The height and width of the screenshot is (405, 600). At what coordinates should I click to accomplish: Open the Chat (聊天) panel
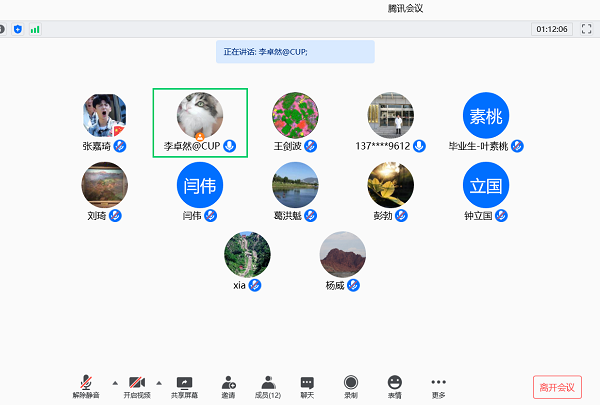307,383
